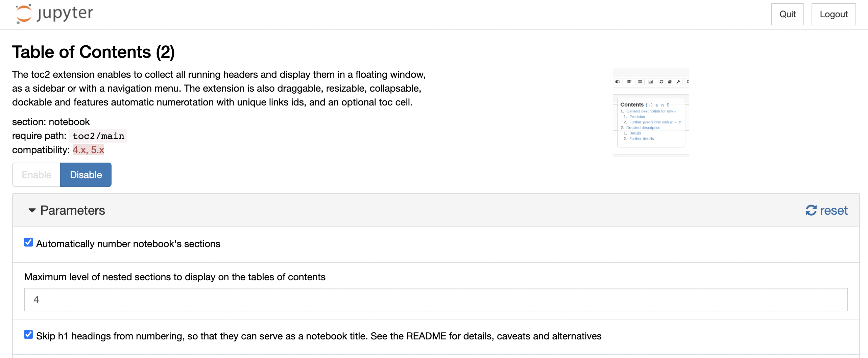The image size is (868, 358).
Task: Click the Jupyter logo
Action: point(54,14)
